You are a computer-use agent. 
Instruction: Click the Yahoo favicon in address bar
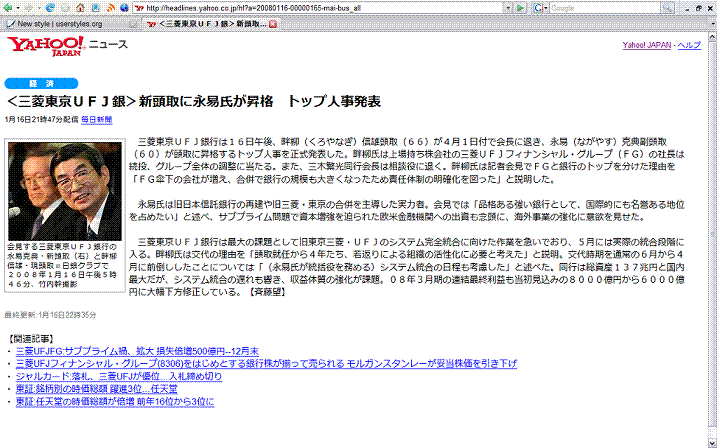(x=140, y=8)
